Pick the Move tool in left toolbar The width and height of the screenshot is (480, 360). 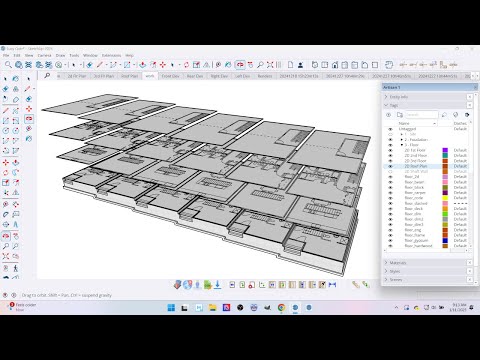[6, 162]
